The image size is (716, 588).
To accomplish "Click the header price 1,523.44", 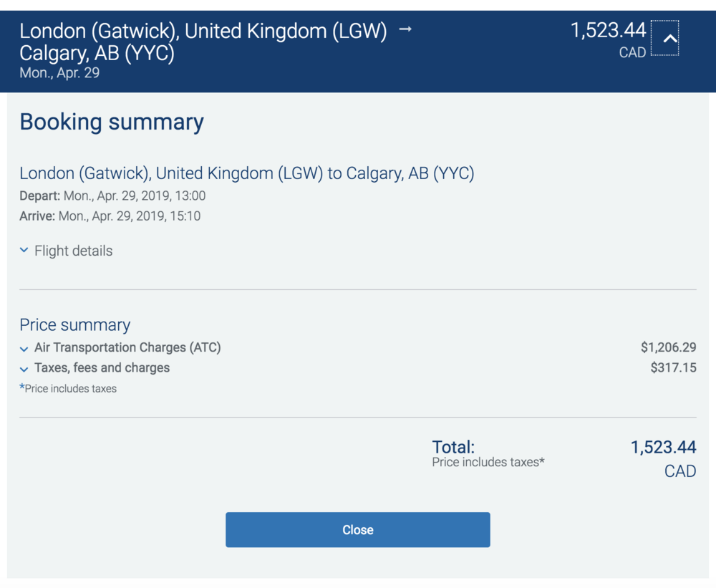I will pos(608,31).
